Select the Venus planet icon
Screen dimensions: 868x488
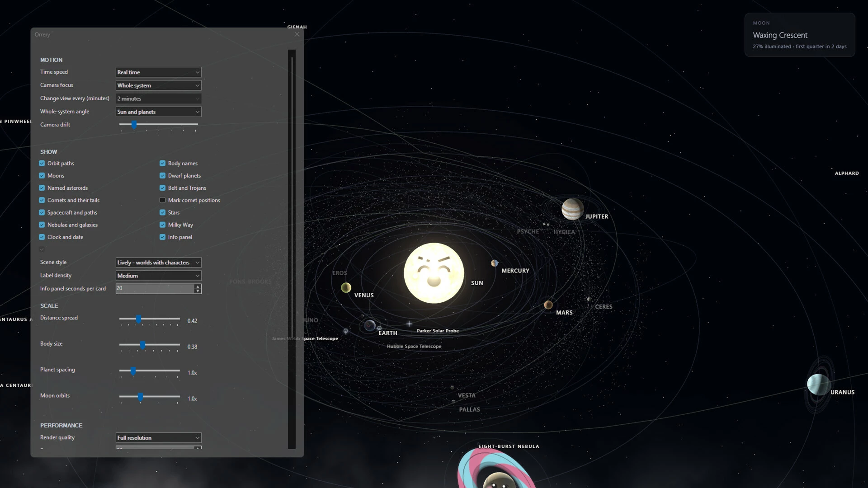[x=346, y=288]
